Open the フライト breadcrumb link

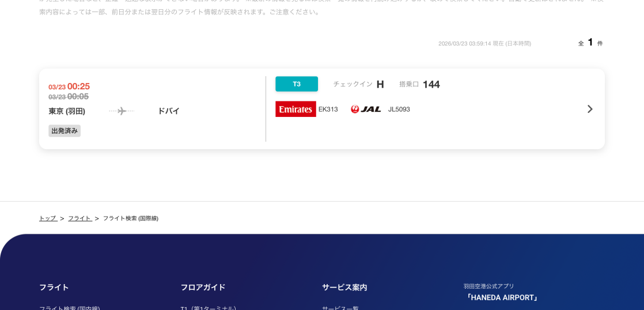click(x=79, y=218)
